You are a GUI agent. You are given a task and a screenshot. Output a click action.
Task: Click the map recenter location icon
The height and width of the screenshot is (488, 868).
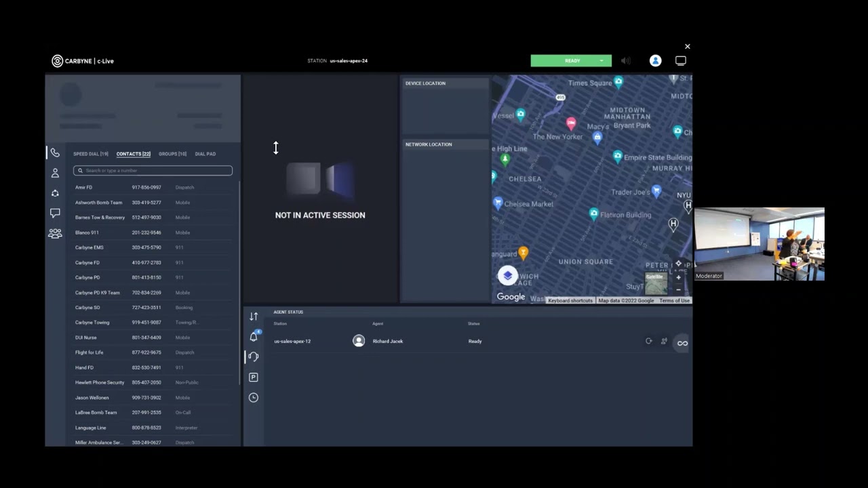(x=678, y=264)
